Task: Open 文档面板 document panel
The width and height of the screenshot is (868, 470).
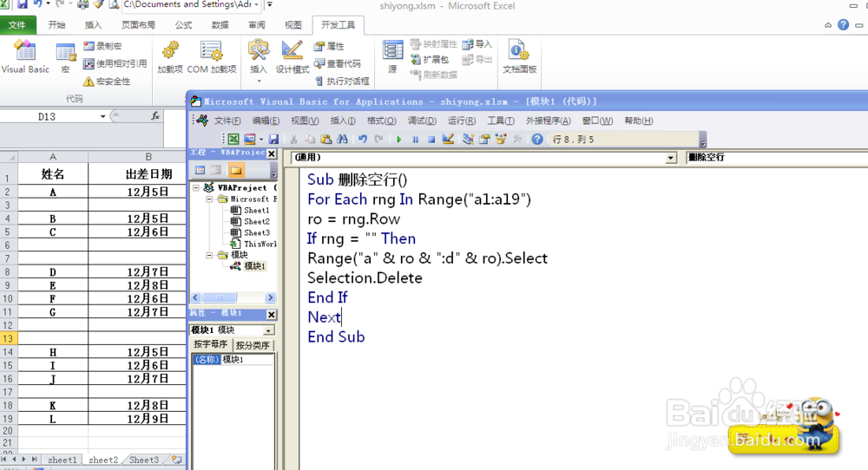Action: click(519, 57)
